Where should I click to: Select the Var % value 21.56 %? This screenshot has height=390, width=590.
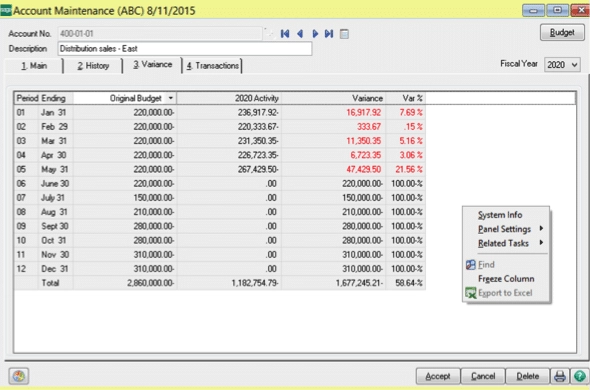pyautogui.click(x=409, y=169)
